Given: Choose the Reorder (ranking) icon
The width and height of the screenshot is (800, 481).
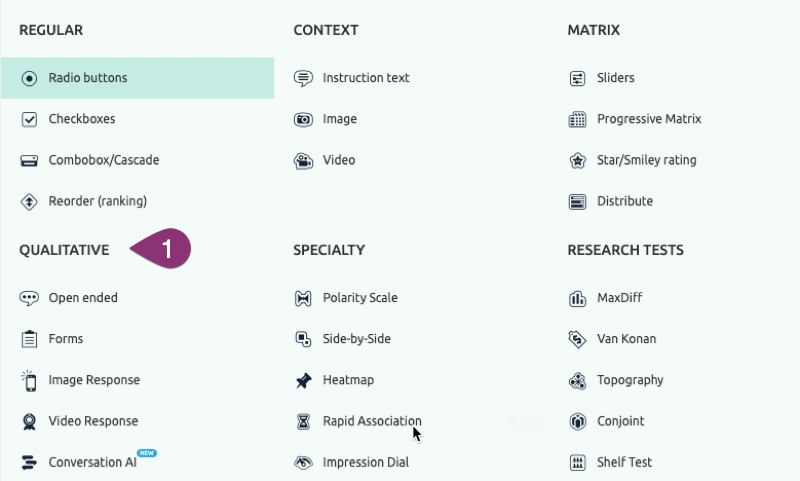Looking at the screenshot, I should pyautogui.click(x=29, y=201).
